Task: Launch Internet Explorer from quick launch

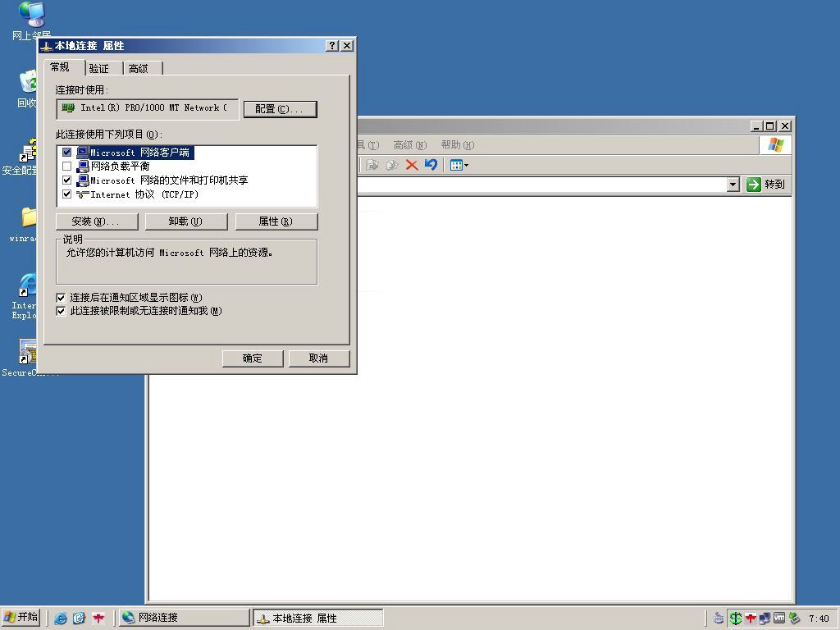Action: coord(61,619)
